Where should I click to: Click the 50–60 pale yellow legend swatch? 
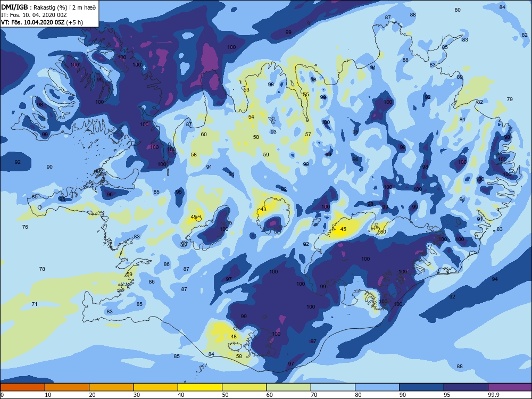(x=244, y=387)
